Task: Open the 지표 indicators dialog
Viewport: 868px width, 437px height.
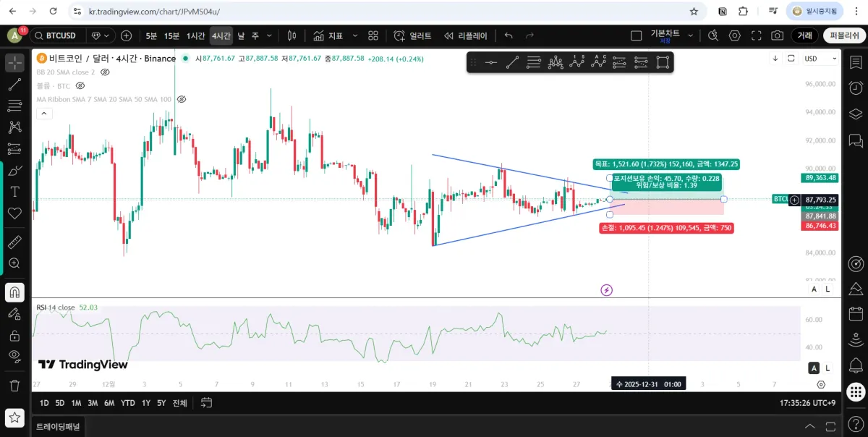Action: 328,35
